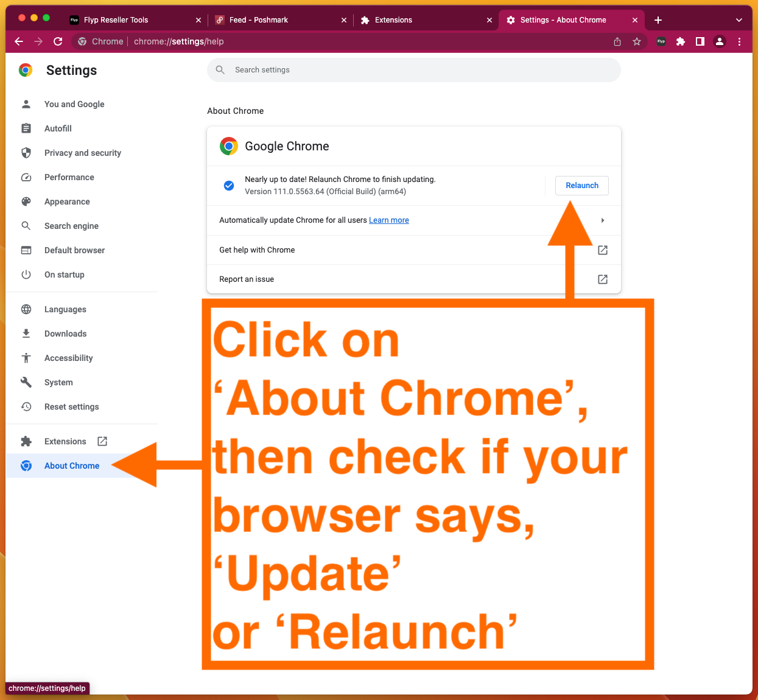Open Report an issue external link
The image size is (758, 700).
click(603, 279)
